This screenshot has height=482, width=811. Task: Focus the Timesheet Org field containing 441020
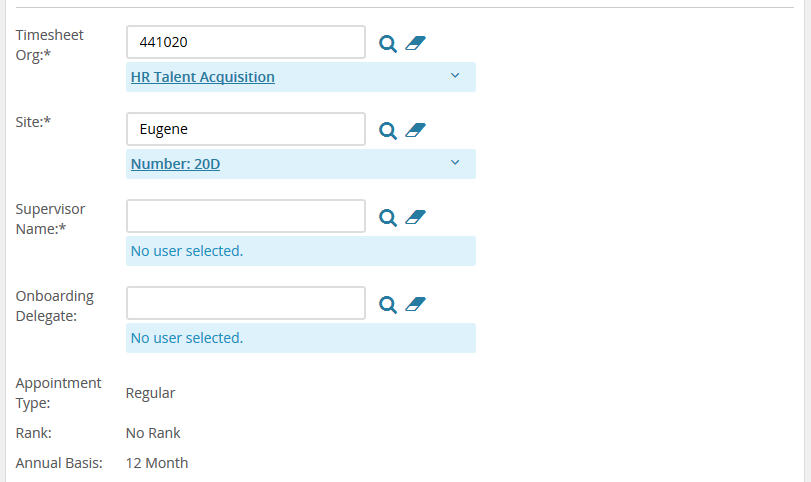coord(246,42)
